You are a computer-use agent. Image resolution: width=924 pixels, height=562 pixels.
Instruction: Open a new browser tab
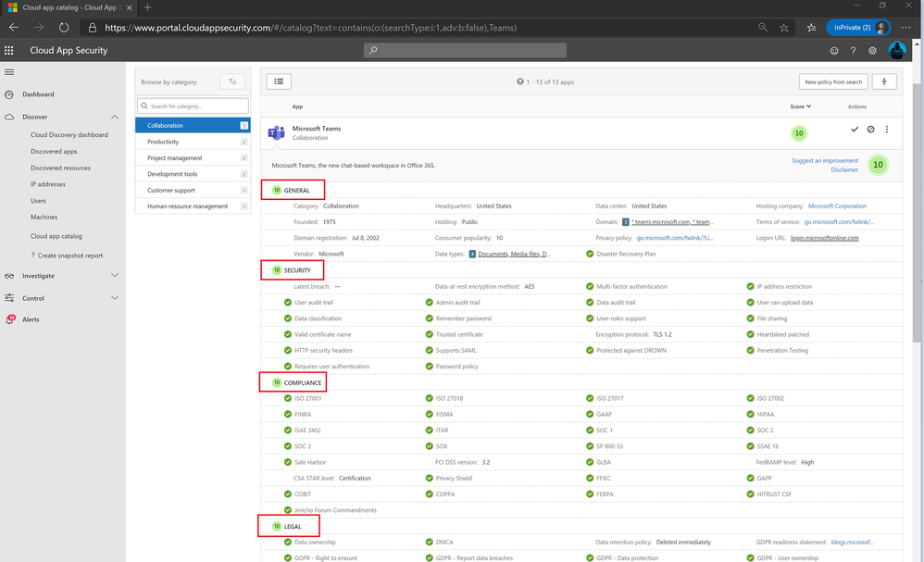click(x=147, y=7)
